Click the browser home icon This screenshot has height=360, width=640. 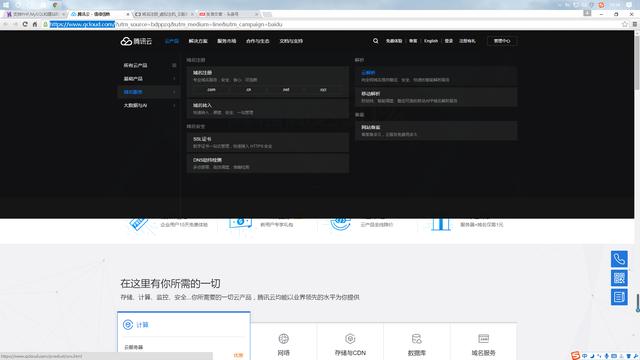coord(35,24)
